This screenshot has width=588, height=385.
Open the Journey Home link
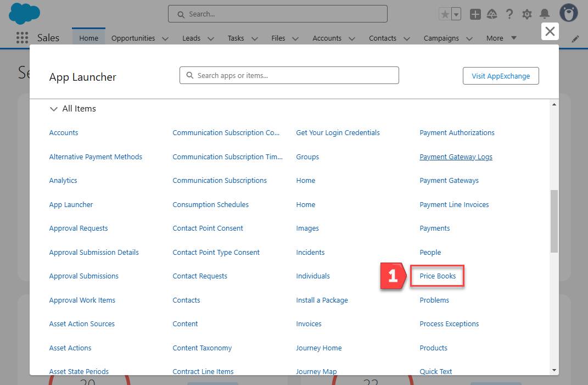tap(319, 348)
